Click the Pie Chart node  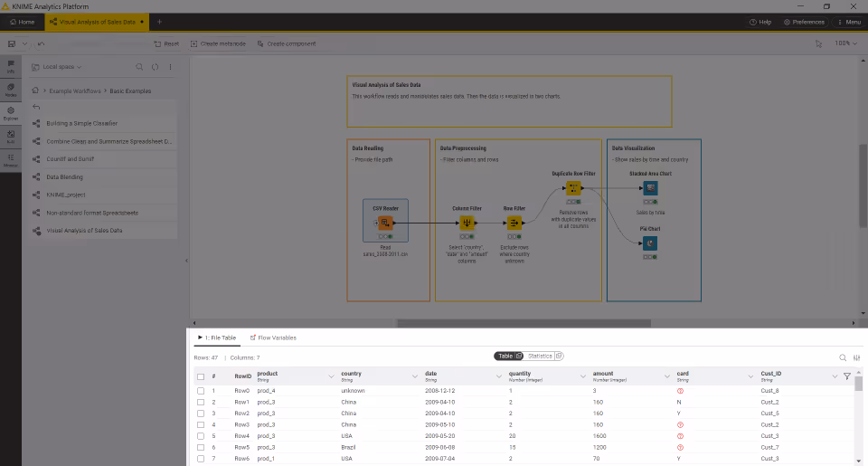coord(649,243)
